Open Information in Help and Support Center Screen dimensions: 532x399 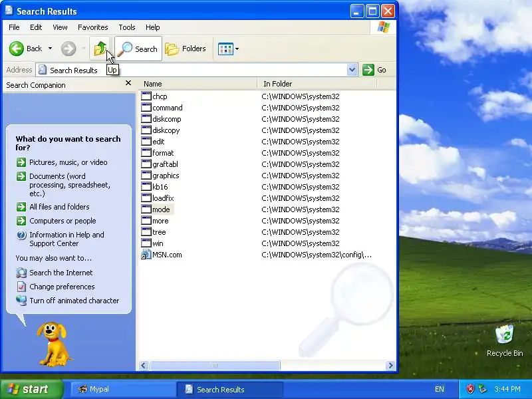67,239
